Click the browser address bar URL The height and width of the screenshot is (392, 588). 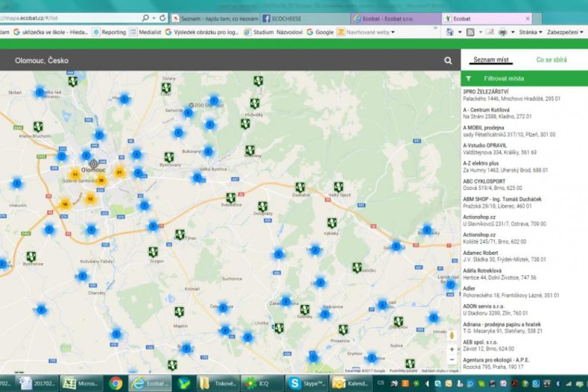[69, 18]
